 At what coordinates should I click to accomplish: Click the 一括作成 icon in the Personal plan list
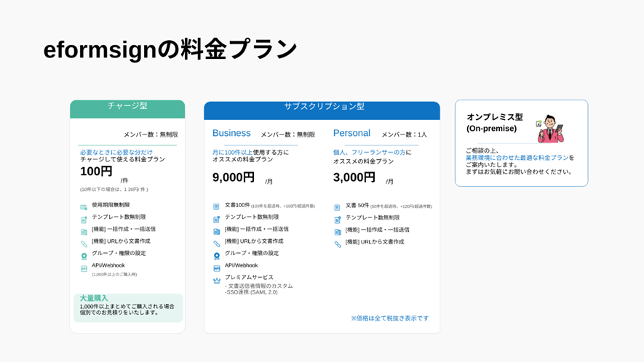point(337,233)
